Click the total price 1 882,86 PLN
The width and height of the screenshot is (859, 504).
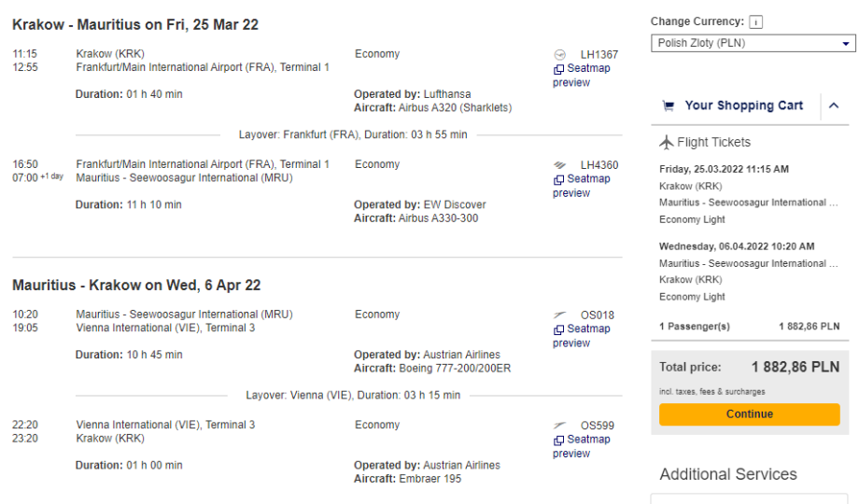click(795, 368)
